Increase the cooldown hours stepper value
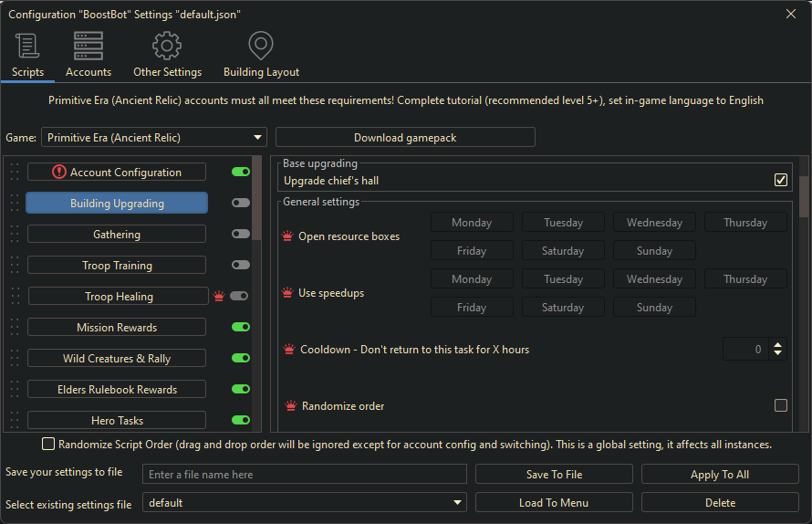812x524 pixels. point(777,344)
